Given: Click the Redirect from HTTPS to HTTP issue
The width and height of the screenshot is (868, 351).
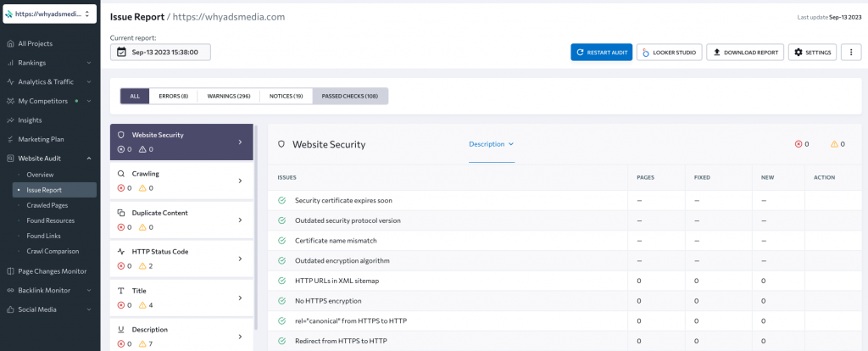Looking at the screenshot, I should (341, 341).
